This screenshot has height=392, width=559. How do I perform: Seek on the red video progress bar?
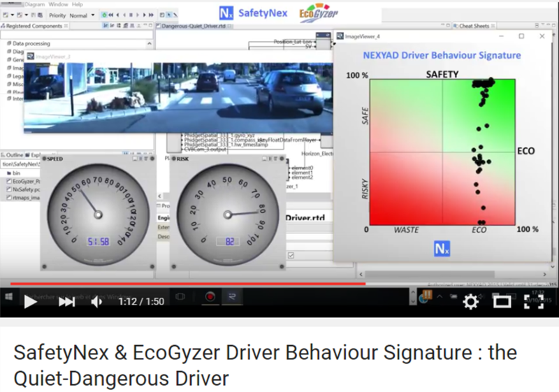click(x=188, y=284)
